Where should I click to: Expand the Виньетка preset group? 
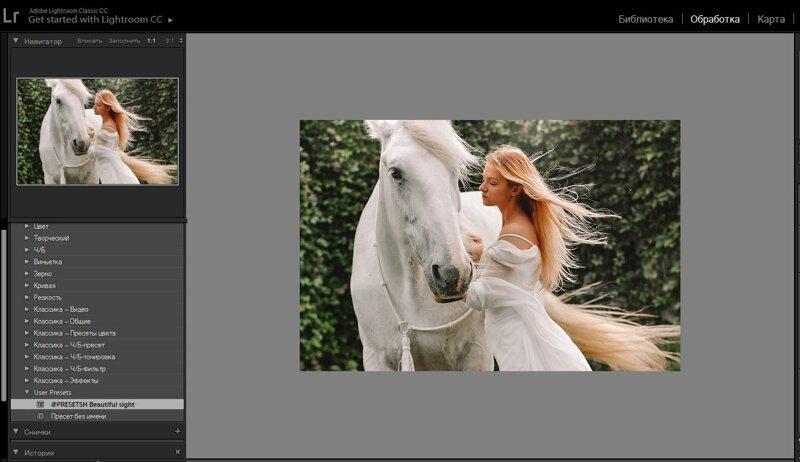tap(27, 262)
